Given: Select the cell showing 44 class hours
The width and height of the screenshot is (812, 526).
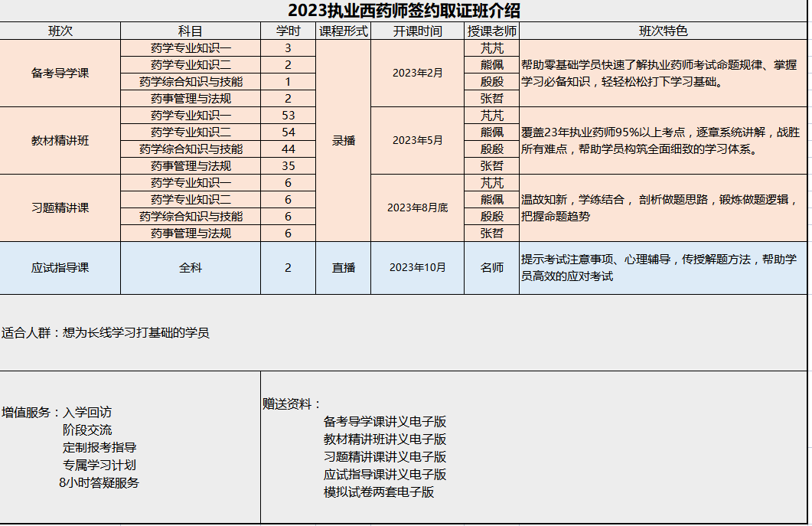Looking at the screenshot, I should pyautogui.click(x=289, y=149).
